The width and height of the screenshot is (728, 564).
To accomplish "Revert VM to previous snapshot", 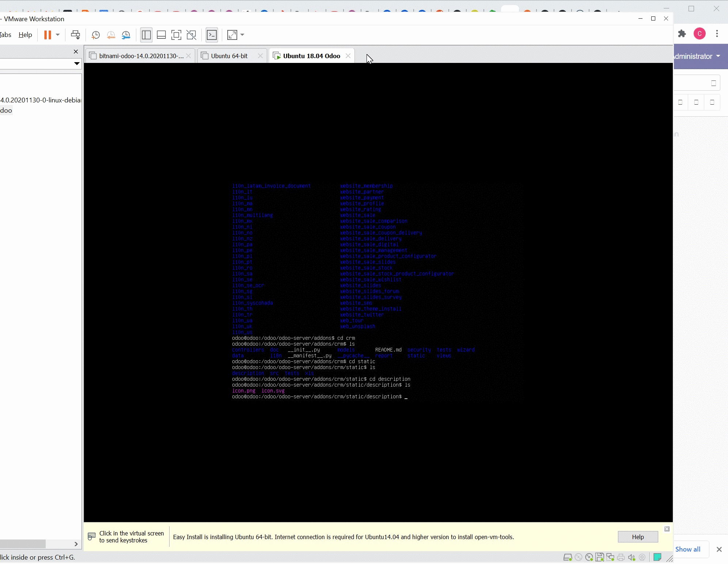I will [111, 35].
